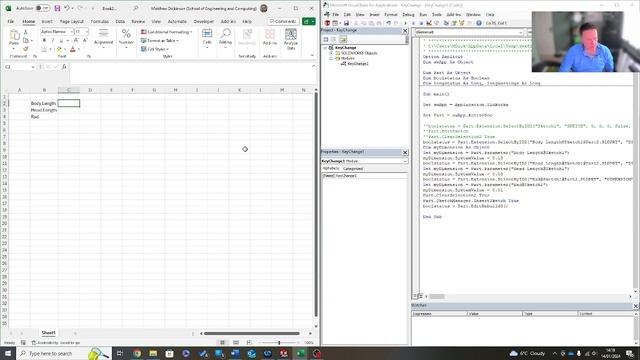The height and width of the screenshot is (360, 640).
Task: Click the green Share button in Excel
Action: click(309, 21)
